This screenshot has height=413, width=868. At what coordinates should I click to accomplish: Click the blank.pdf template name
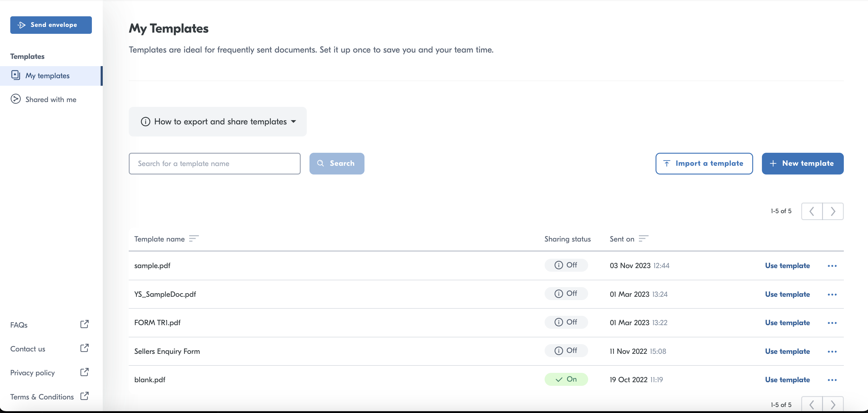[150, 380]
